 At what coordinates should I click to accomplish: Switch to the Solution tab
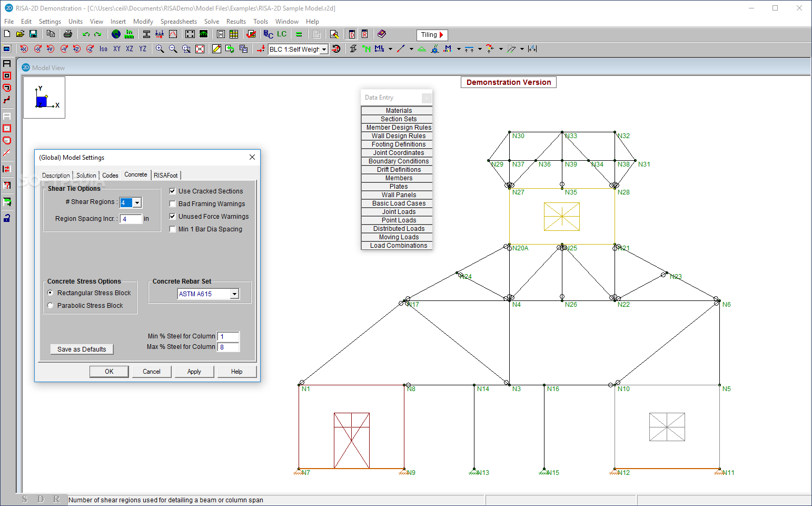[x=86, y=176]
